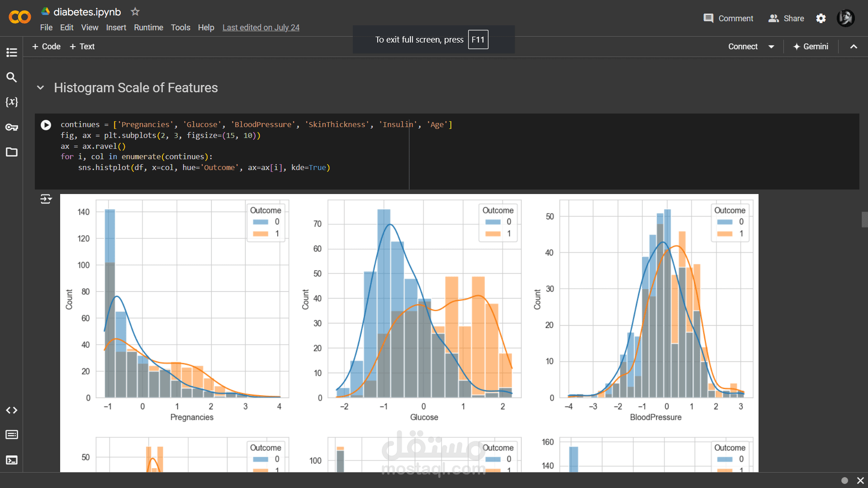
Task: Open the secrets key panel
Action: point(12,127)
